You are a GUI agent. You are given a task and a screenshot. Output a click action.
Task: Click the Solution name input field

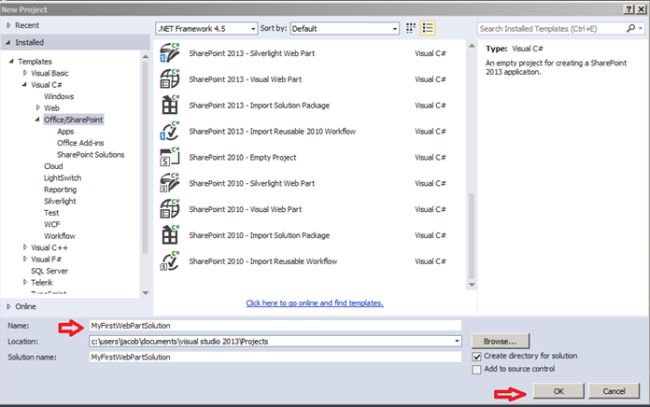pyautogui.click(x=275, y=357)
